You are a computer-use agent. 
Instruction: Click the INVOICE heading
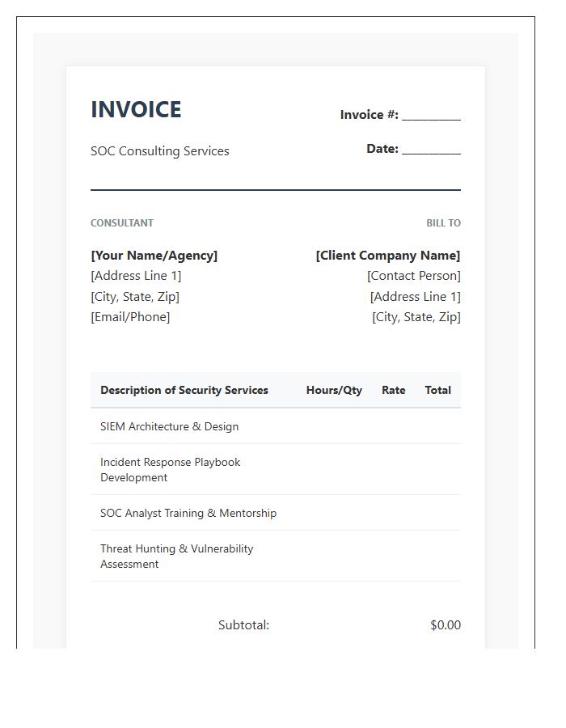point(136,110)
